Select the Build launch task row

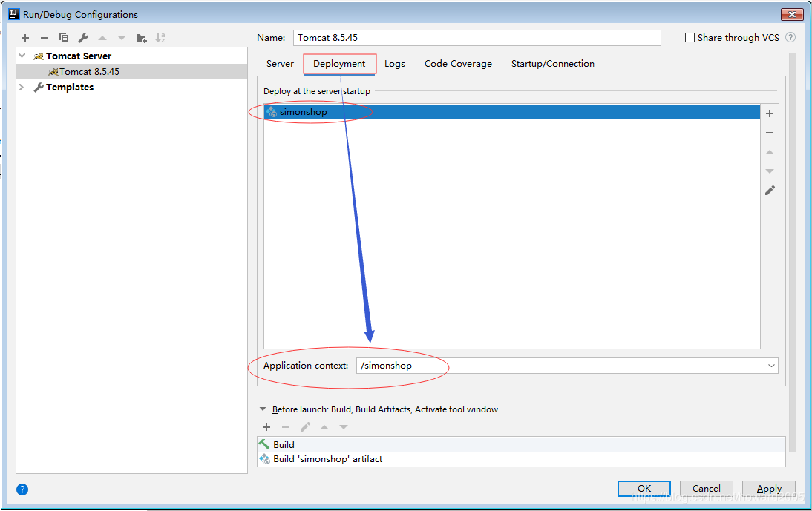(x=521, y=444)
